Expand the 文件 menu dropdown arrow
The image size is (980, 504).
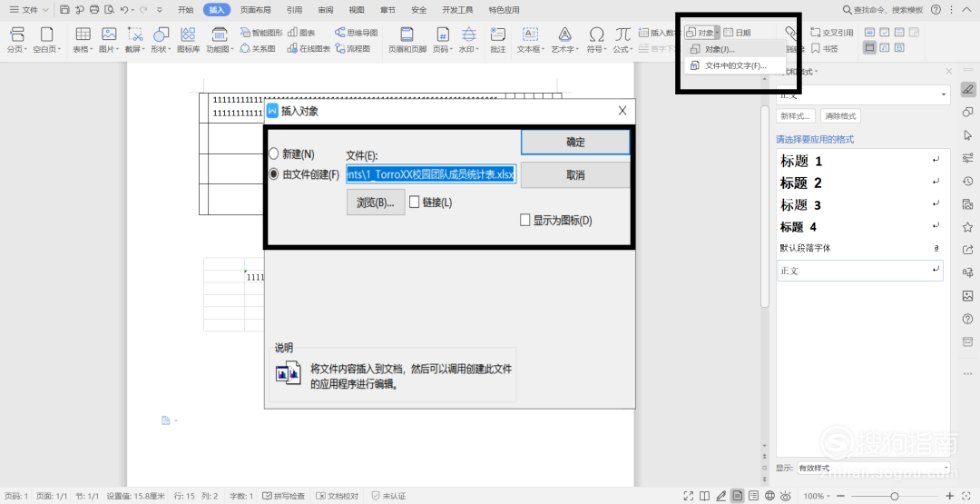click(x=45, y=10)
